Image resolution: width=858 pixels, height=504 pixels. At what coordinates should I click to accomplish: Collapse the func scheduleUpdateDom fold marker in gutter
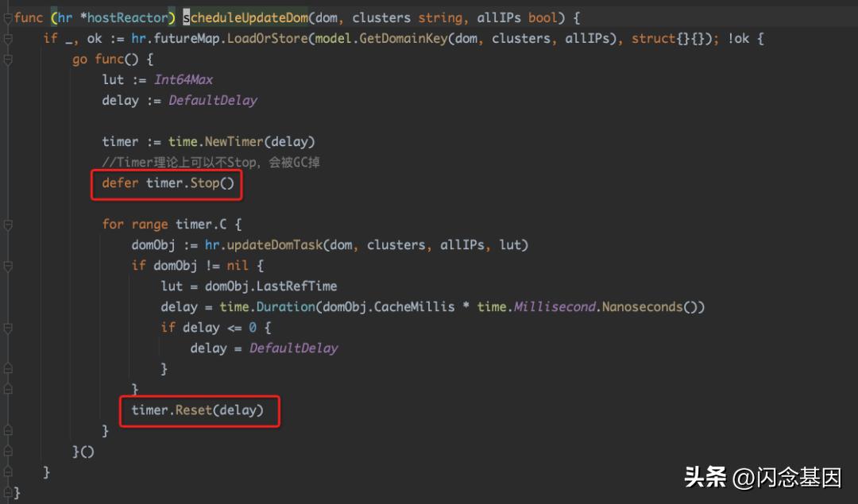click(x=8, y=18)
